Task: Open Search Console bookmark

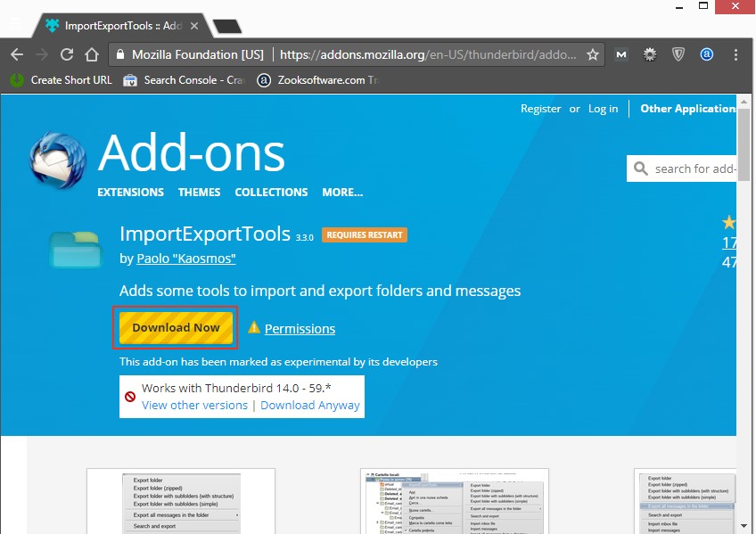Action: pyautogui.click(x=185, y=80)
